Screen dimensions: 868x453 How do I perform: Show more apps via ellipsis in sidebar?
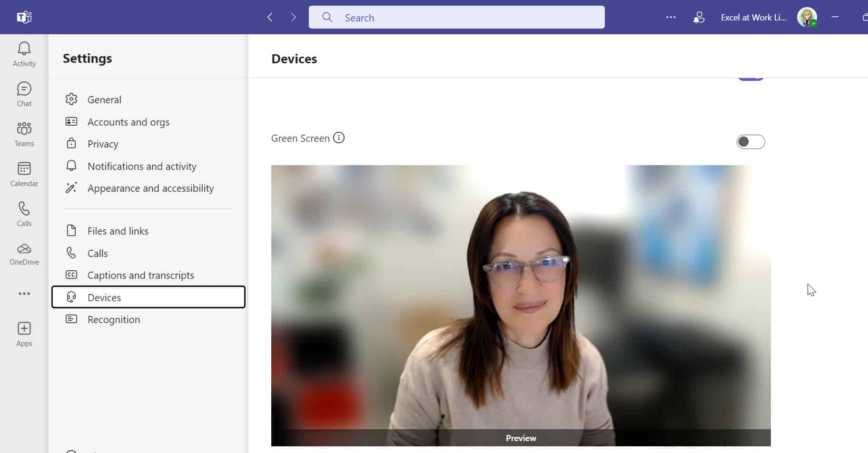24,294
